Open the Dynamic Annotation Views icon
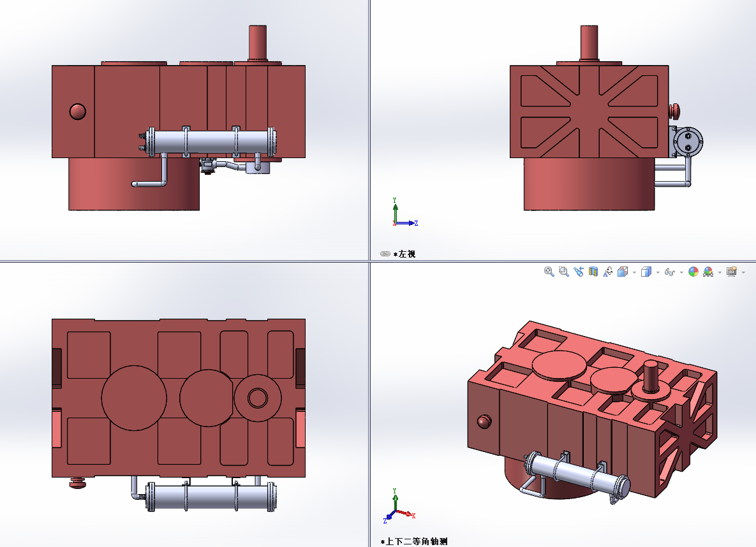This screenshot has width=756, height=547. coord(608,272)
